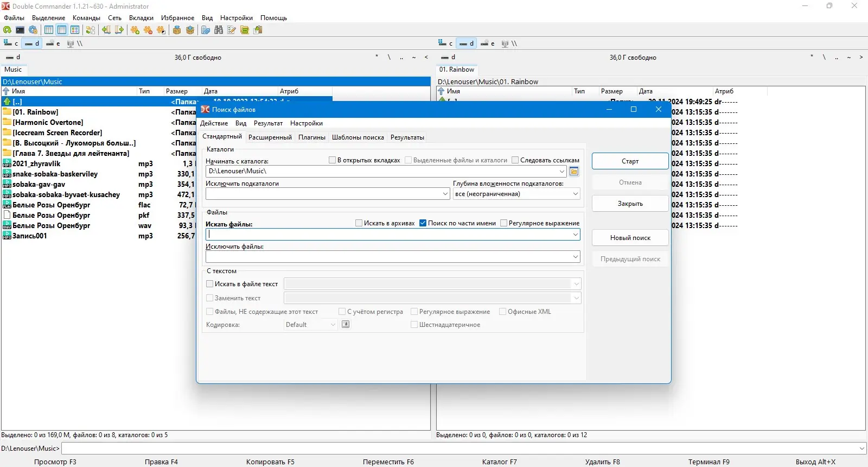Open 'Команды' menu in main window
Viewport: 868px width, 467px height.
click(x=87, y=18)
